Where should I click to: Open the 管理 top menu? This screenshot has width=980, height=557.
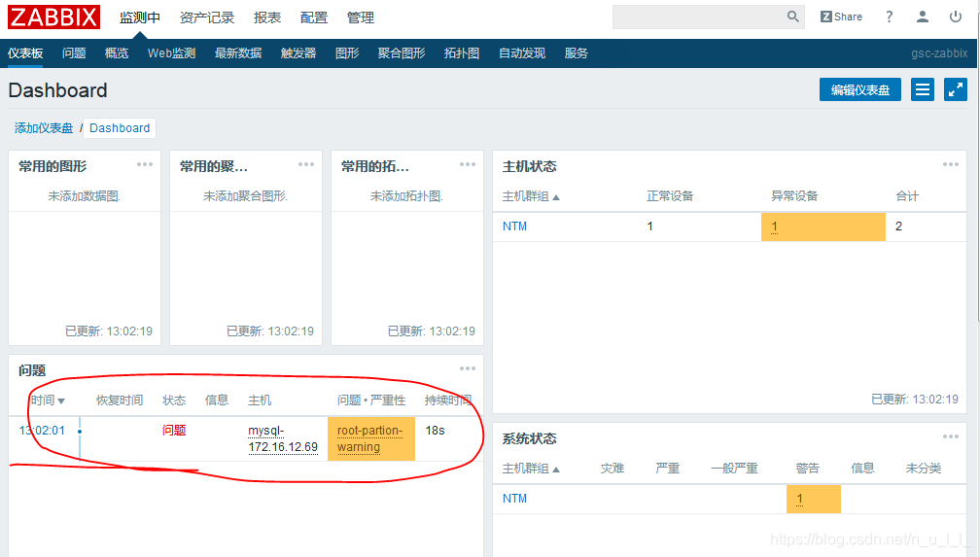[x=361, y=18]
